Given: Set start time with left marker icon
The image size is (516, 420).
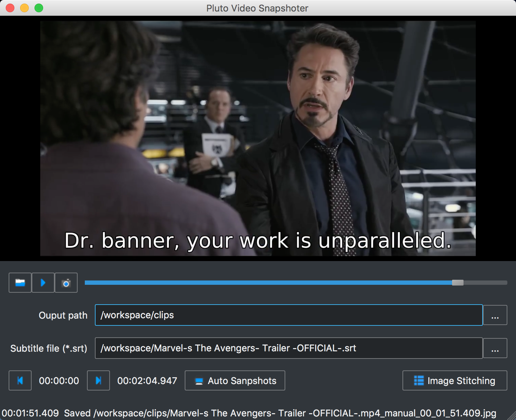Looking at the screenshot, I should [x=20, y=380].
